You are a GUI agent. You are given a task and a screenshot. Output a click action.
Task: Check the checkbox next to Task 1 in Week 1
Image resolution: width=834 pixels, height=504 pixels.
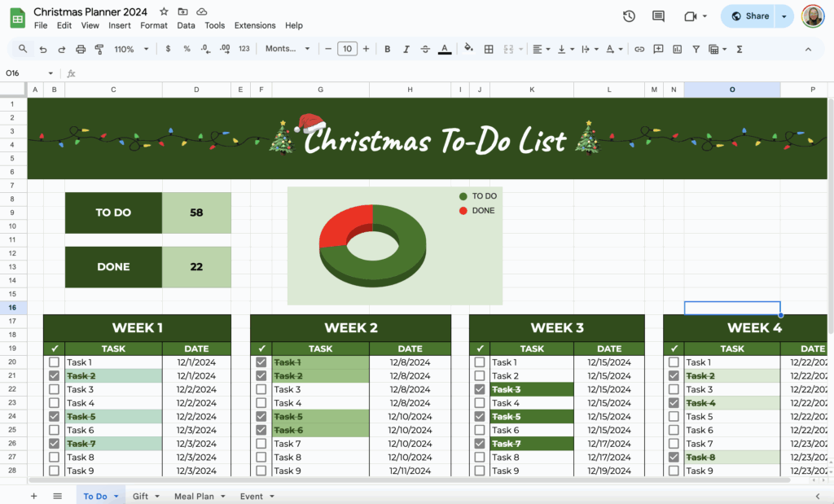point(54,362)
